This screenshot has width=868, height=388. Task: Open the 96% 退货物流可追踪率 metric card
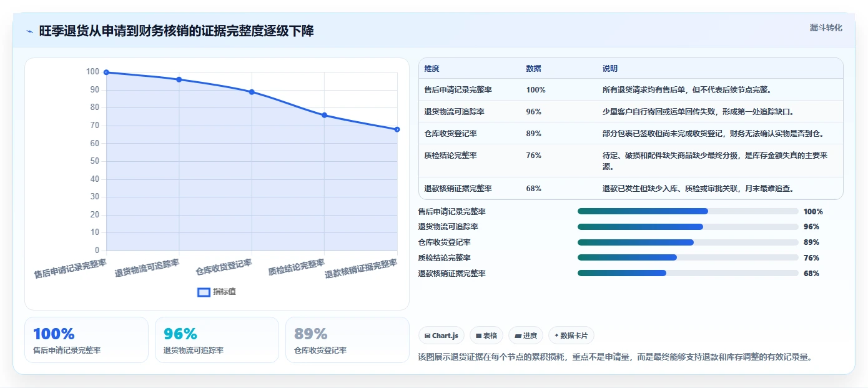217,340
